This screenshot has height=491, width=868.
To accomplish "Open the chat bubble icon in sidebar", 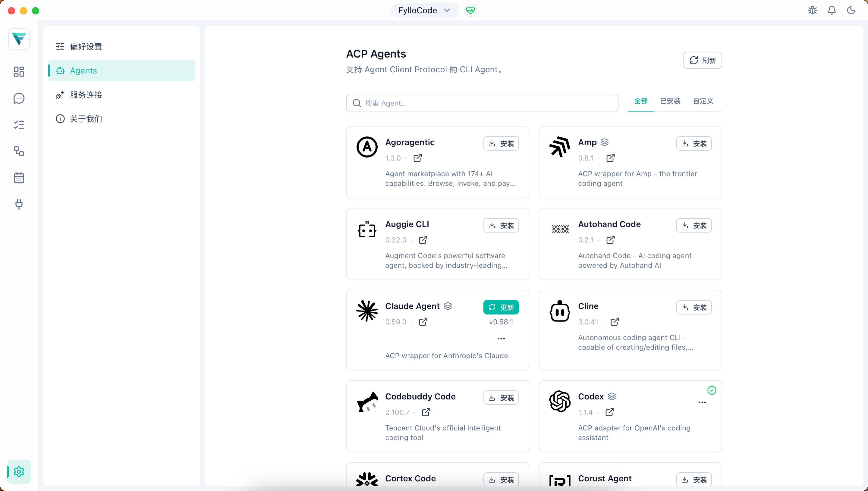I will click(19, 98).
